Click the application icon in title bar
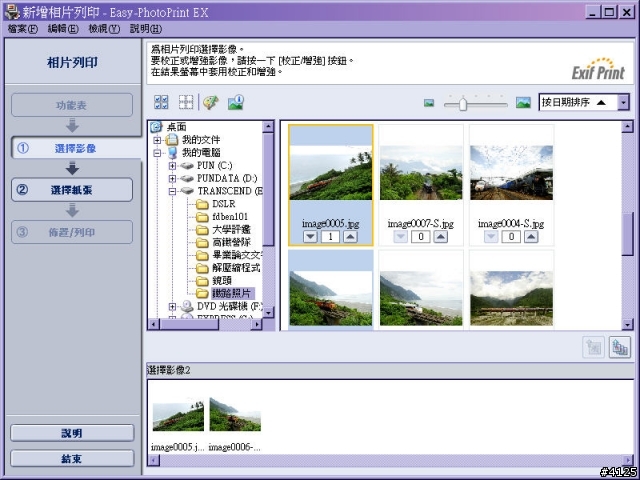Image resolution: width=640 pixels, height=480 pixels. click(12, 12)
